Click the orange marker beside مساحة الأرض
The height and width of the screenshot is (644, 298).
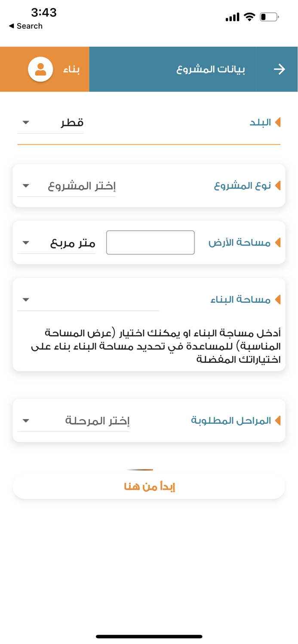tap(279, 242)
